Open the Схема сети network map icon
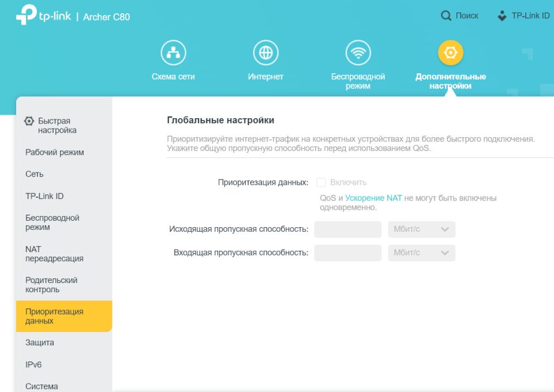This screenshot has height=392, width=554. pos(173,53)
